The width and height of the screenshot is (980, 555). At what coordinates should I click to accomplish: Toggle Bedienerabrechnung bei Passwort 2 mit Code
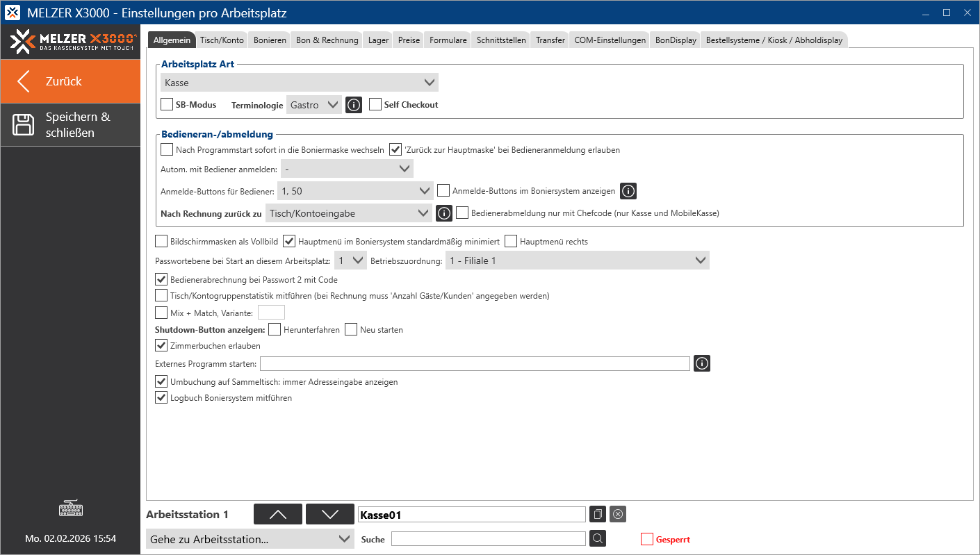[161, 280]
